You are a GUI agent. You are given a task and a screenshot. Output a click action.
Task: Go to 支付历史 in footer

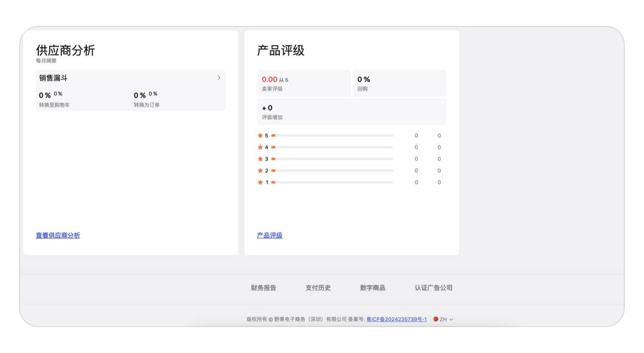(318, 288)
